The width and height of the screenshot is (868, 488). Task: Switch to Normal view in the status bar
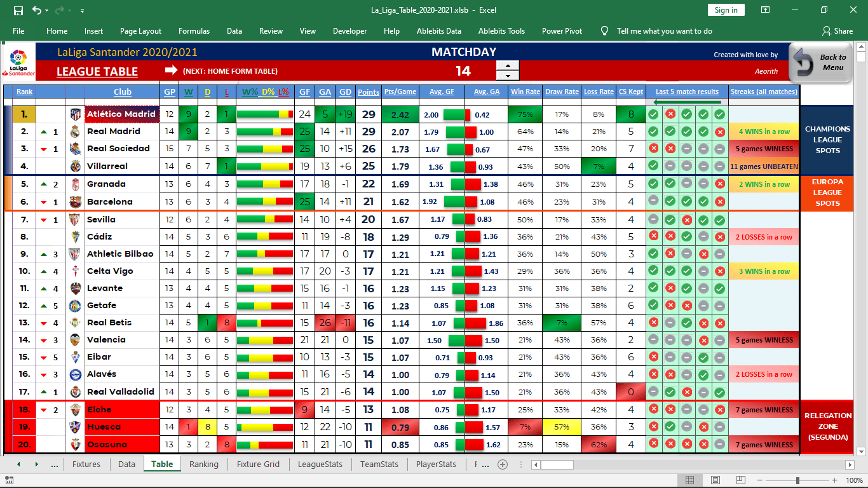tap(689, 480)
